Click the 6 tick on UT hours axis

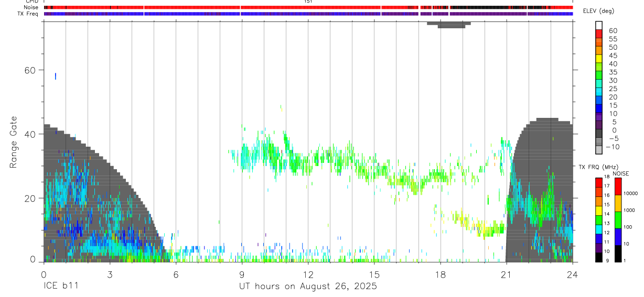coord(176,274)
